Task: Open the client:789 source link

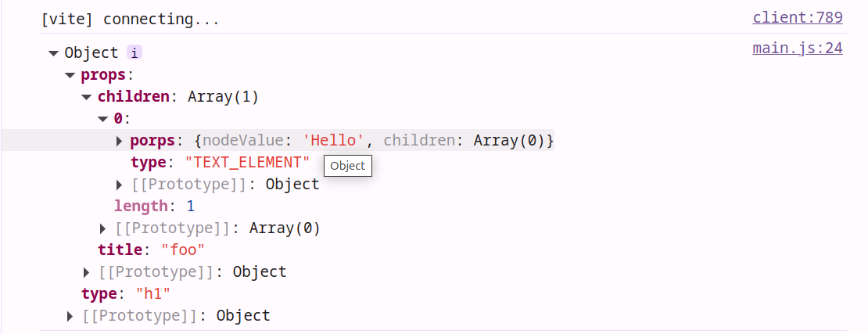Action: (x=797, y=18)
